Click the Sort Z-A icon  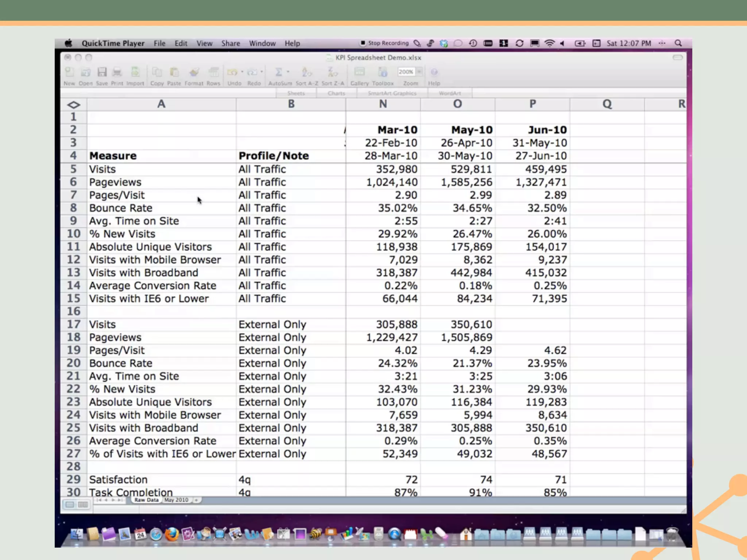coord(332,72)
